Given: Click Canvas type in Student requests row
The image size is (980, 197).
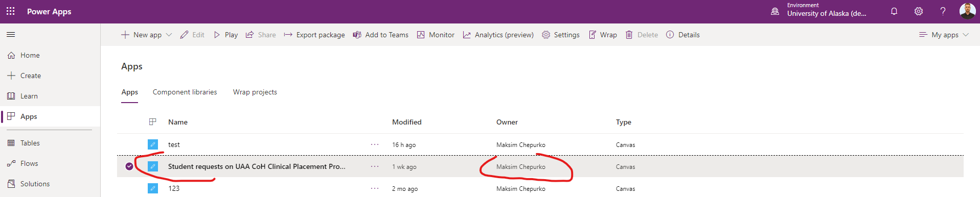Looking at the screenshot, I should (x=626, y=167).
